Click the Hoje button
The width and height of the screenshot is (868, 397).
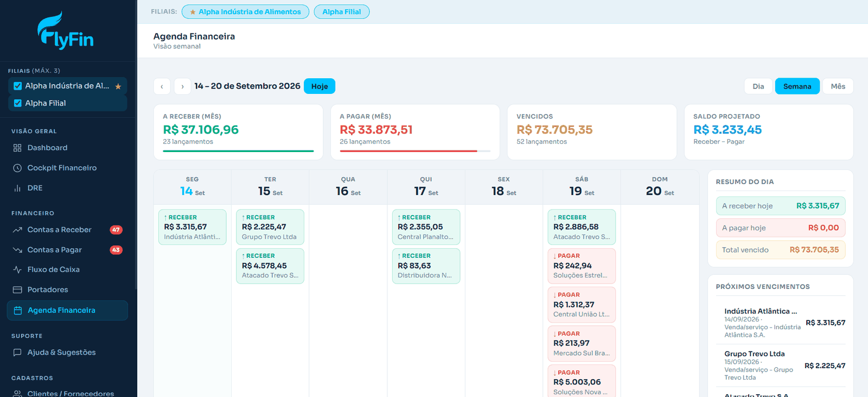point(320,86)
